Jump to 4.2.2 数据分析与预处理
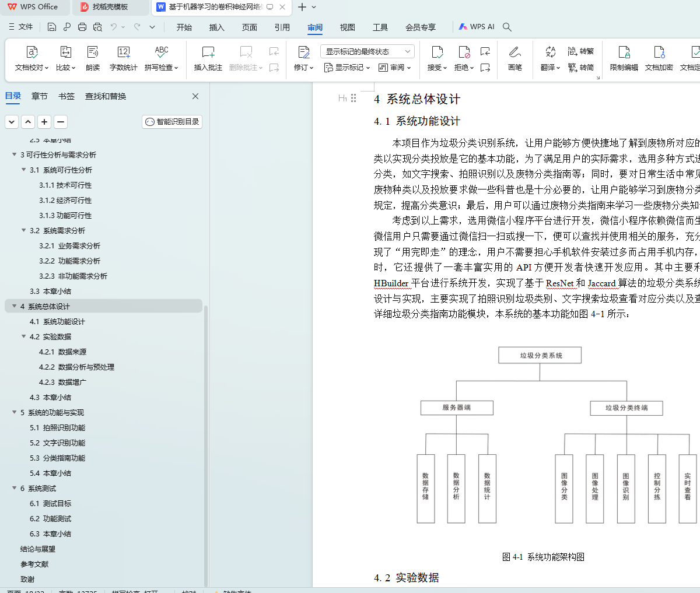Screen dimensions: 700x593 click(x=76, y=367)
